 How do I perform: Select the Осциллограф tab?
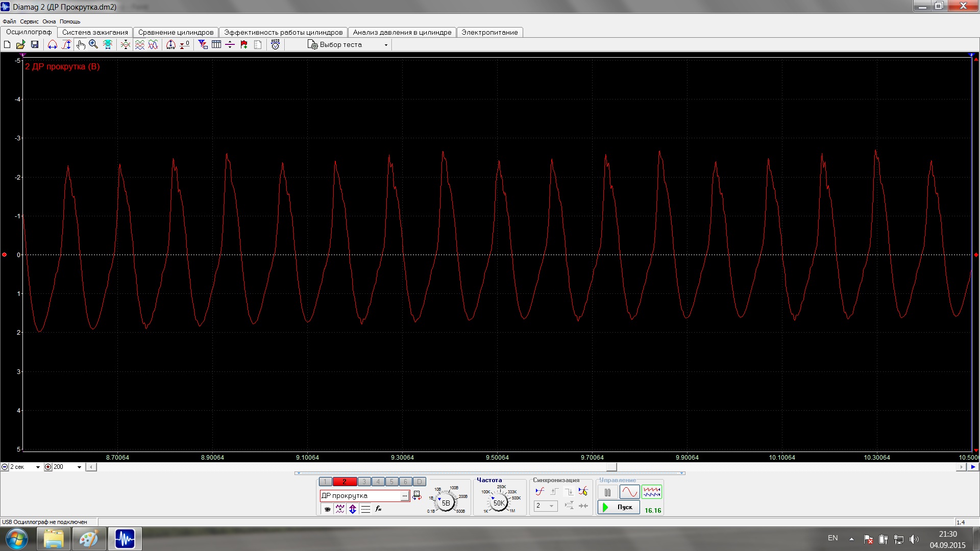click(29, 32)
